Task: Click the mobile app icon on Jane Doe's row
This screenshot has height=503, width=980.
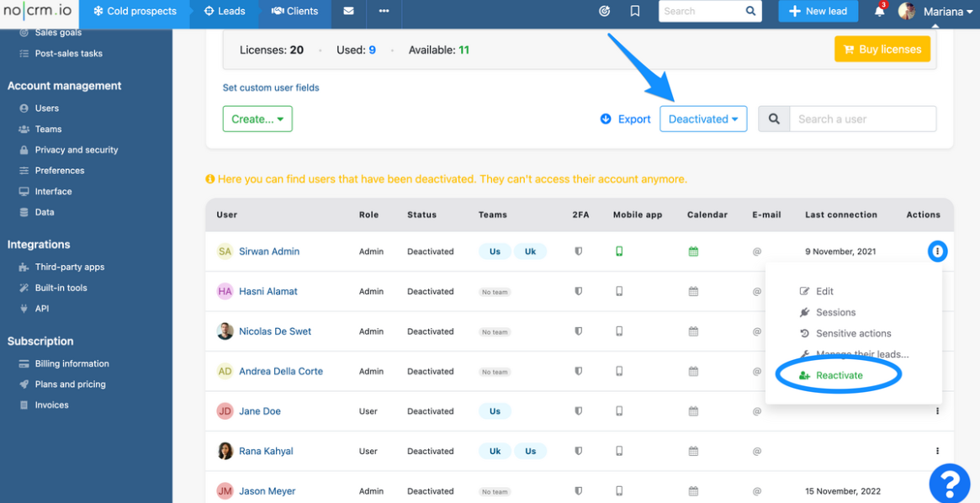Action: (619, 410)
